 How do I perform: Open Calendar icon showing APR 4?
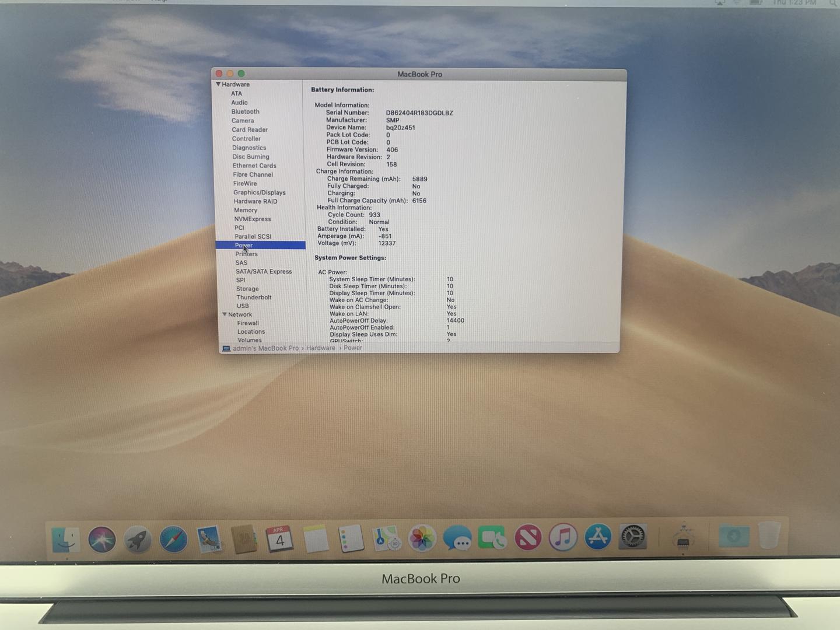tap(280, 538)
